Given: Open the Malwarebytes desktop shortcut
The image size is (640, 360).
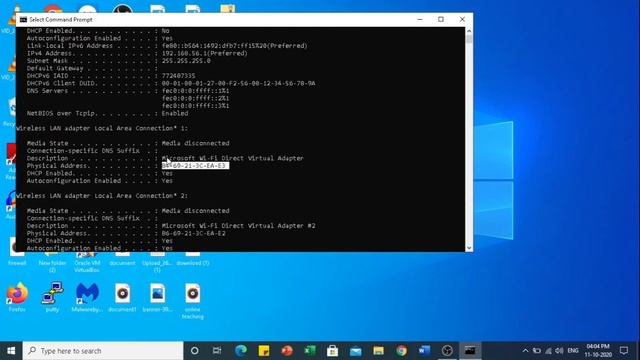Looking at the screenshot, I should (87, 298).
